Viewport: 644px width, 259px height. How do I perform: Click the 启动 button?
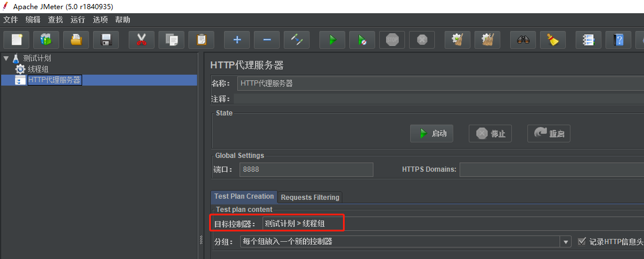pos(431,133)
